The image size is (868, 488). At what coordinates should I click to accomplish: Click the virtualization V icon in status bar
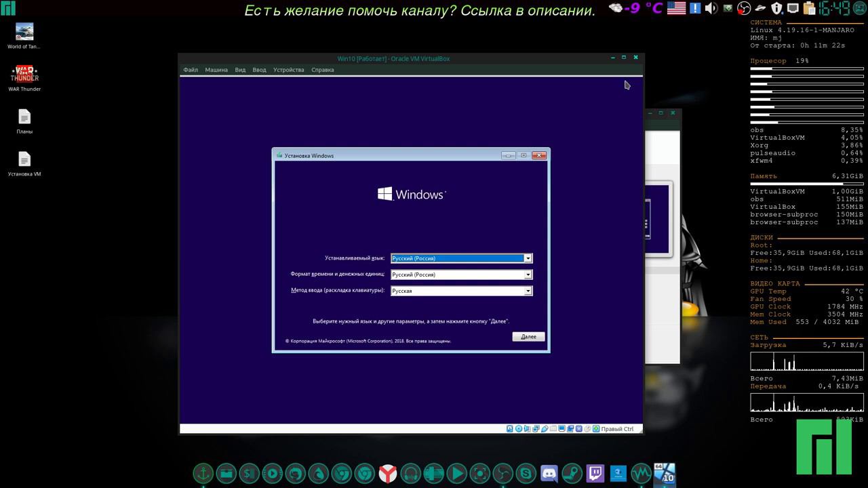tap(579, 428)
